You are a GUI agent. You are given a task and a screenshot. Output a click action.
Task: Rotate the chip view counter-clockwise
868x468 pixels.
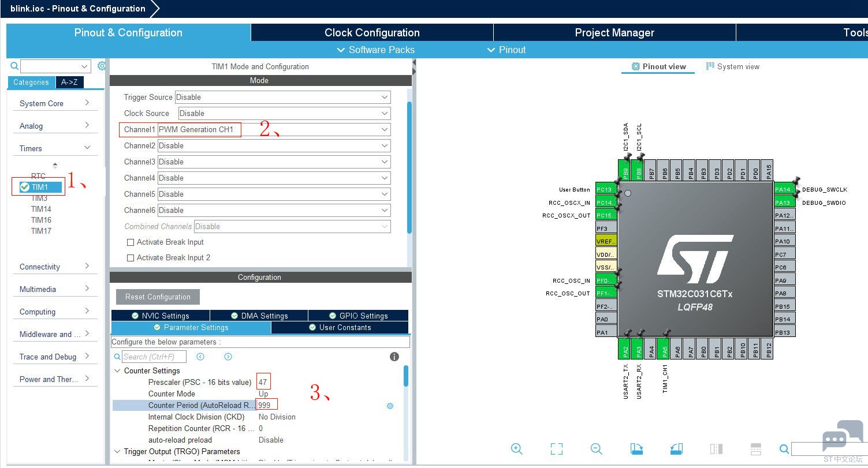[677, 448]
